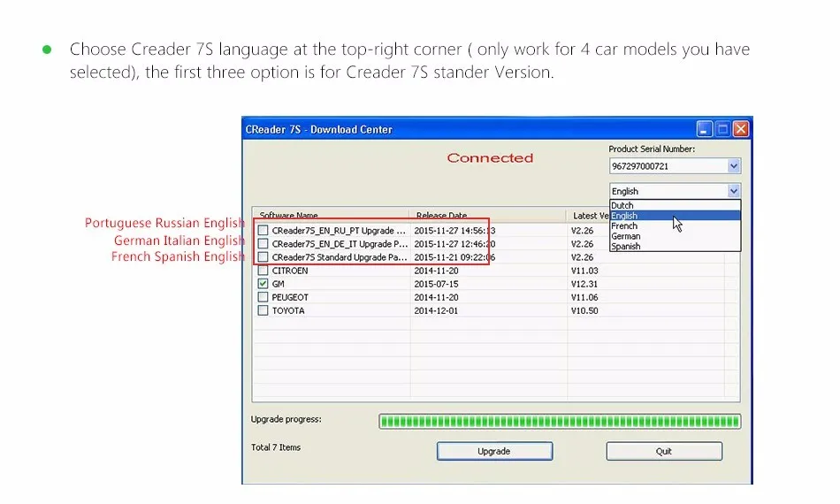Check the CReader7S_EN_DE_IT Upgrade package checkbox
The height and width of the screenshot is (504, 840).
pyautogui.click(x=263, y=244)
